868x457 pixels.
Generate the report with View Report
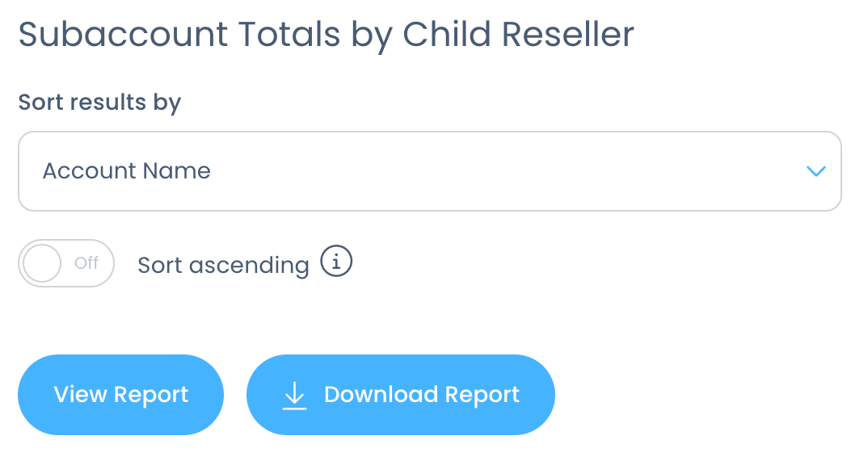pyautogui.click(x=120, y=395)
